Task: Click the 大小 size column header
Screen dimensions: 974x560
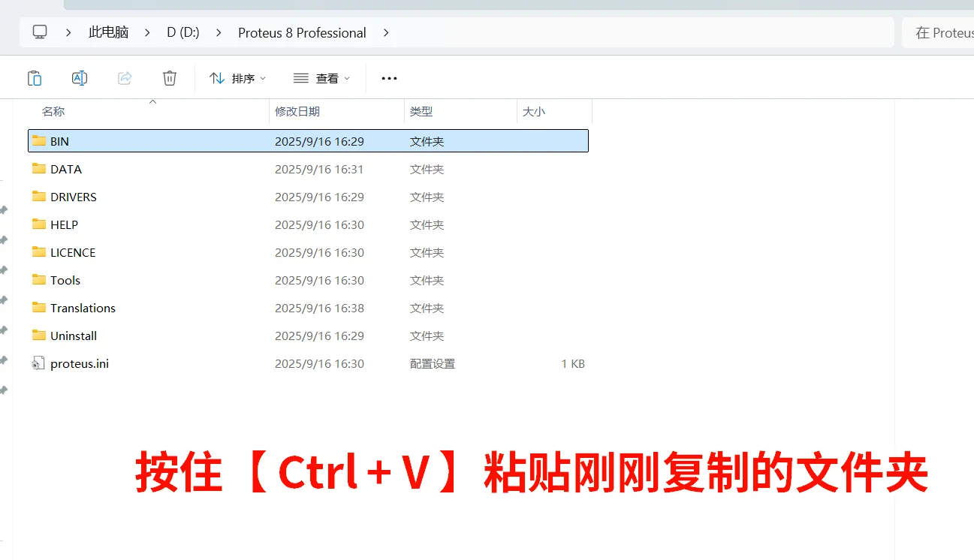Action: tap(534, 111)
